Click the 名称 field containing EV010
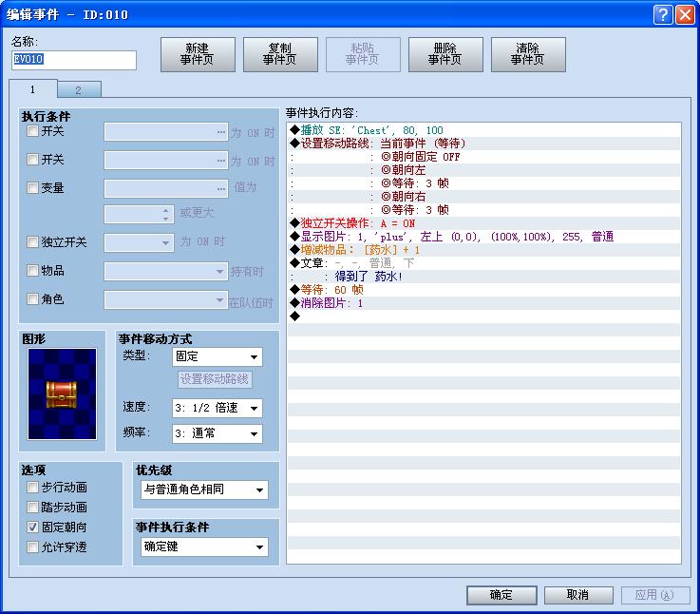This screenshot has height=614, width=700. pos(74,60)
